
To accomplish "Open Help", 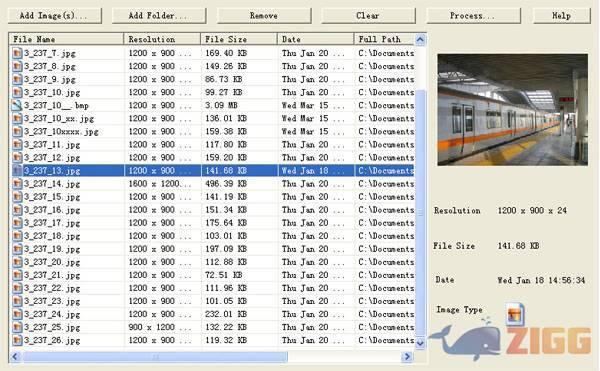I will point(562,16).
